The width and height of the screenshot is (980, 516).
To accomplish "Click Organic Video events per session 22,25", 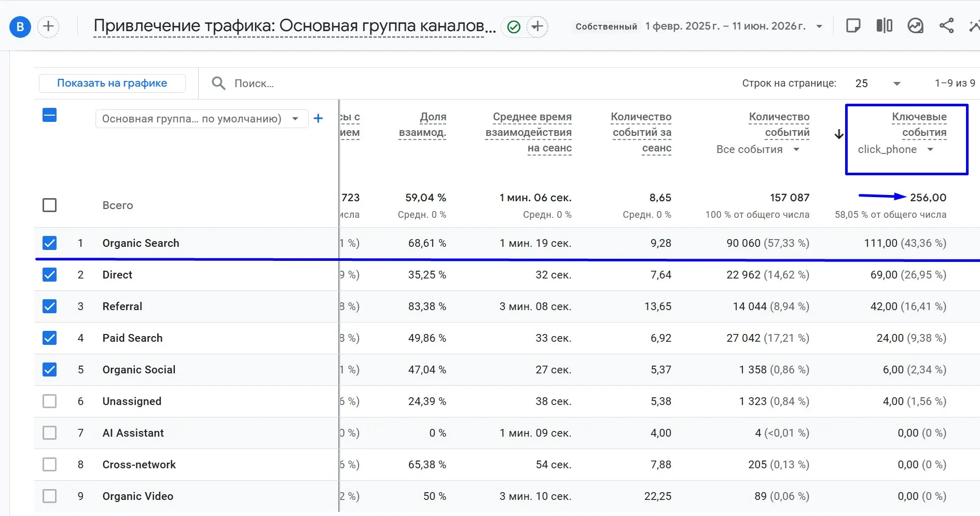I will tap(658, 496).
